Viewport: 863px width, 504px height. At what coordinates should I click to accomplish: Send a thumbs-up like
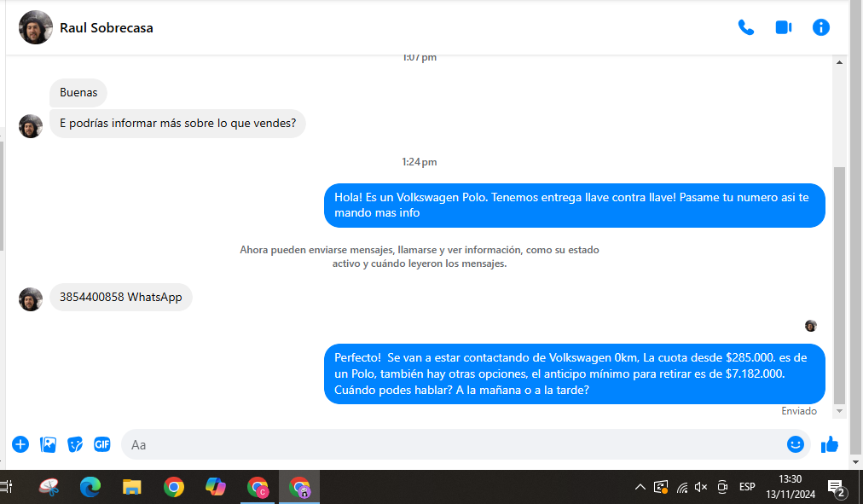click(x=830, y=444)
